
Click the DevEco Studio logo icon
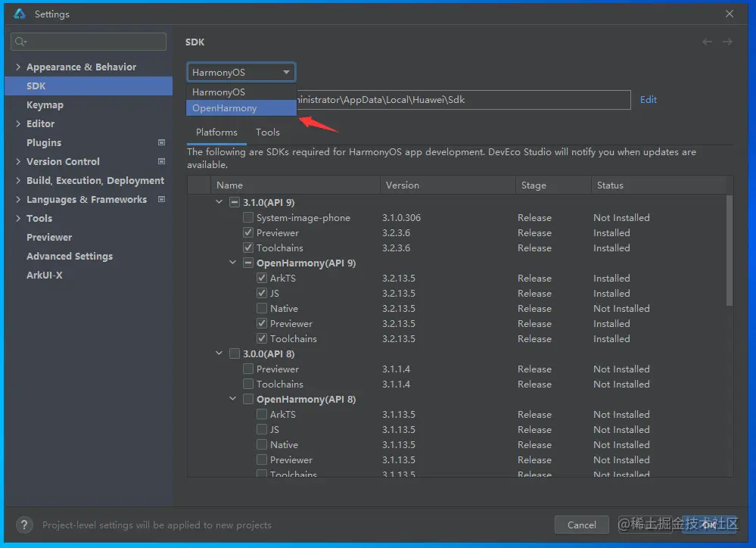coord(19,14)
